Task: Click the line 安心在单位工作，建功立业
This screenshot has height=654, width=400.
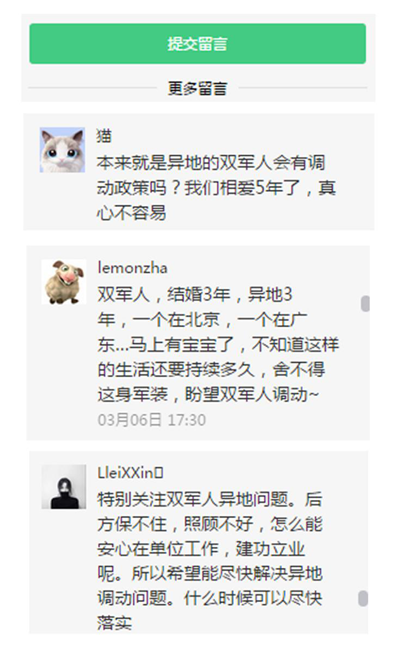Action: (x=201, y=549)
